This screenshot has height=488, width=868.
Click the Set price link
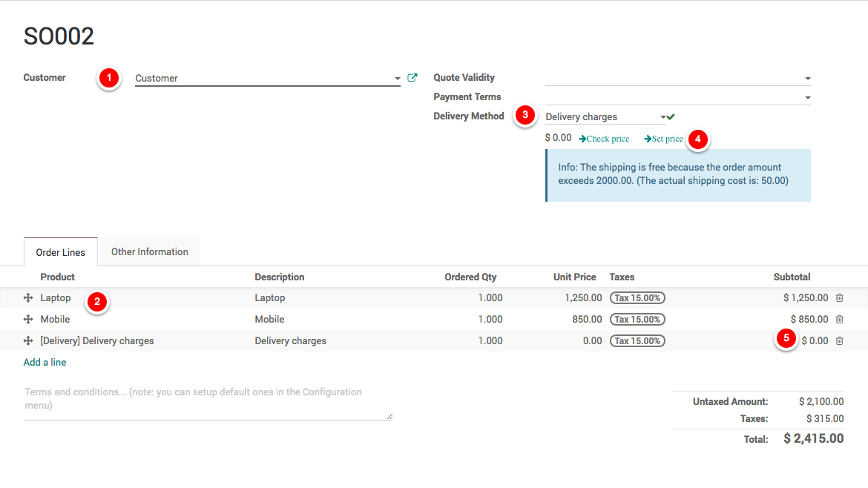[x=663, y=139]
